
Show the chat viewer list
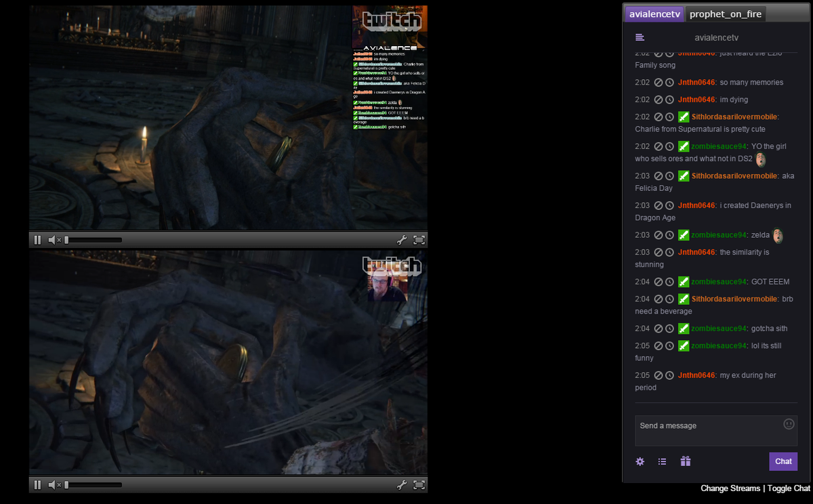point(663,461)
